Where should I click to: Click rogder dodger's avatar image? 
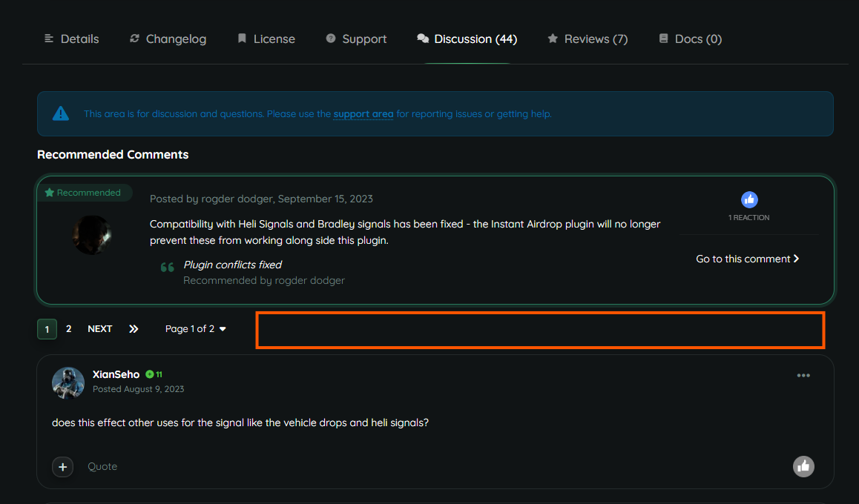pyautogui.click(x=92, y=235)
